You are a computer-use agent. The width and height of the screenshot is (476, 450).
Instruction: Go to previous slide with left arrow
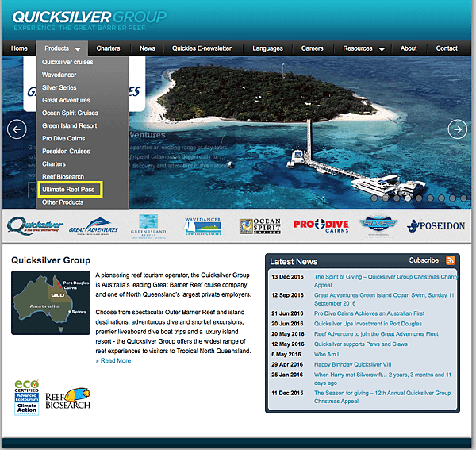(17, 129)
